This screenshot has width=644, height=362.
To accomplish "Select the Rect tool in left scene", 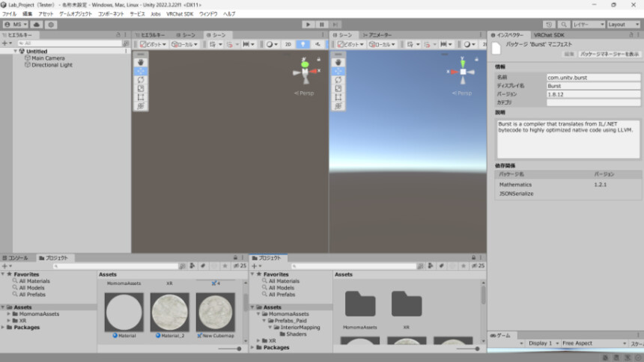I will coord(141,97).
